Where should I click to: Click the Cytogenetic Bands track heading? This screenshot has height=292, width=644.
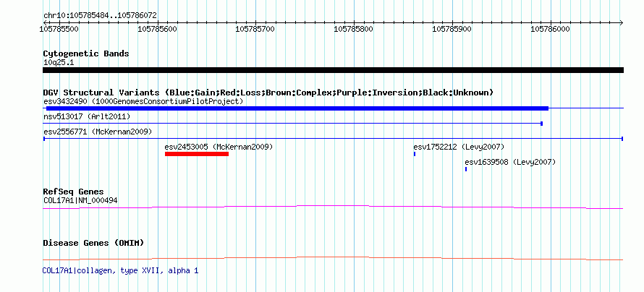click(x=86, y=53)
